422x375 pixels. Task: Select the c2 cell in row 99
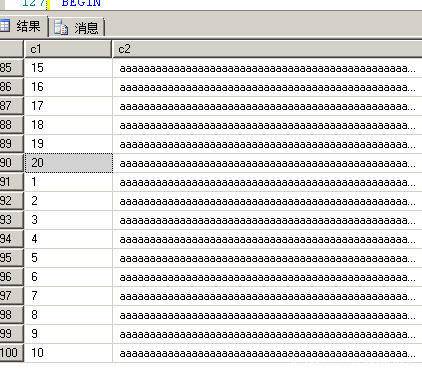click(x=267, y=334)
